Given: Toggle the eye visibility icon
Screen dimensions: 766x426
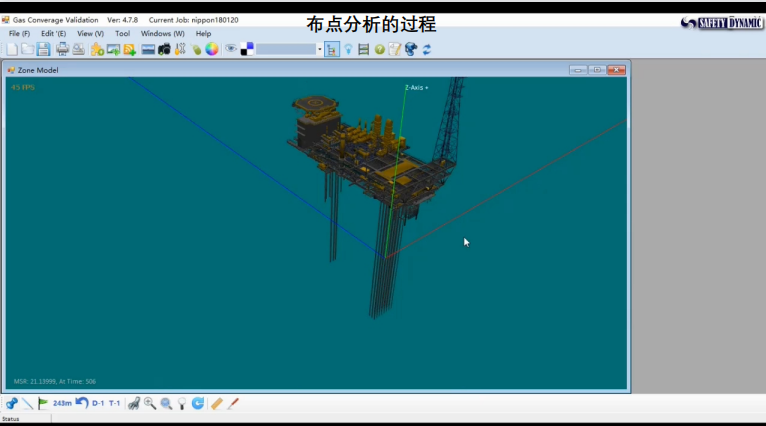Looking at the screenshot, I should pyautogui.click(x=231, y=49).
